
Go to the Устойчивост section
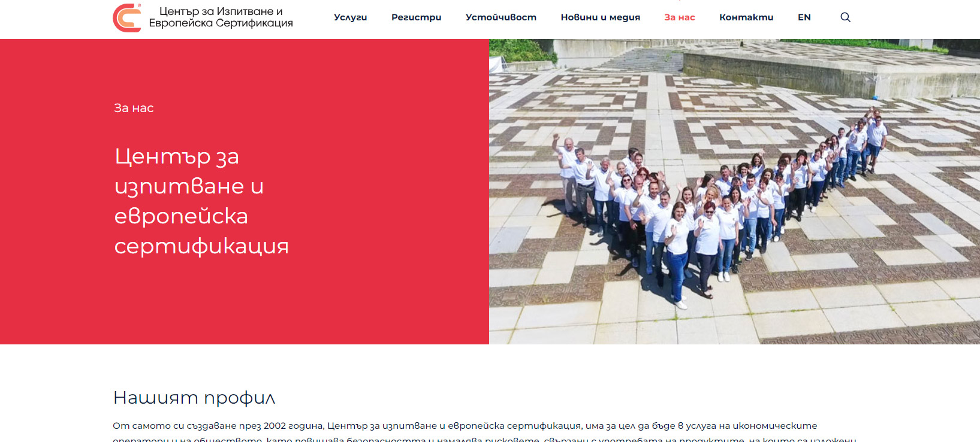click(501, 17)
